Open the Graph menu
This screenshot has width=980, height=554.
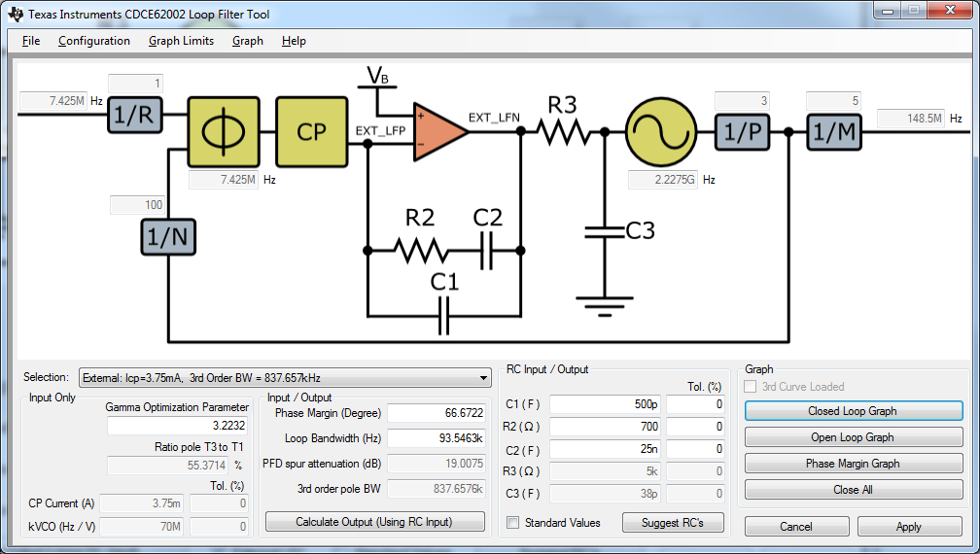(248, 41)
